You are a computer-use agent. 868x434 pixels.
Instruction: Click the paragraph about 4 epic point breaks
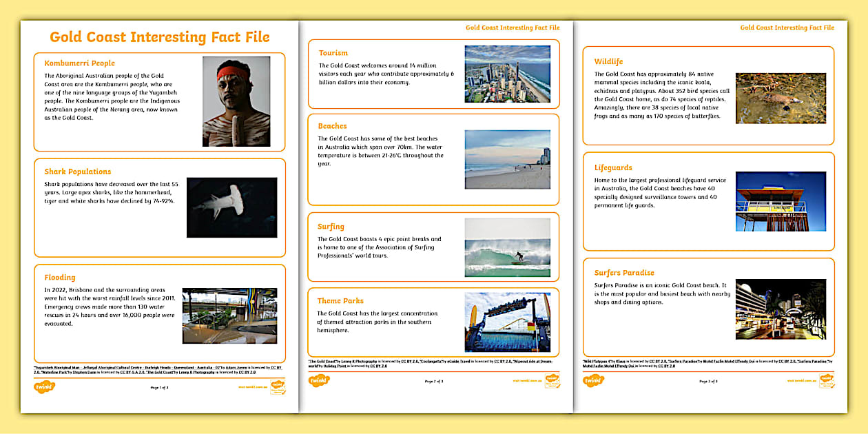380,247
